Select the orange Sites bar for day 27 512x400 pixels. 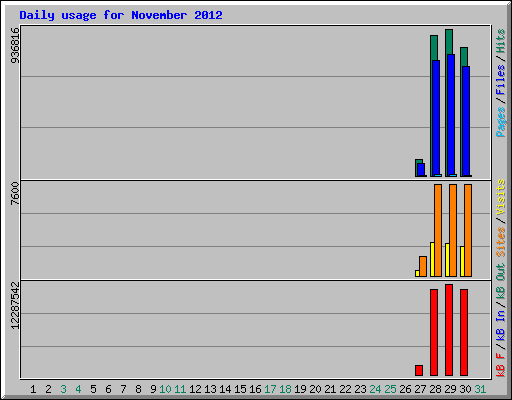pos(423,266)
